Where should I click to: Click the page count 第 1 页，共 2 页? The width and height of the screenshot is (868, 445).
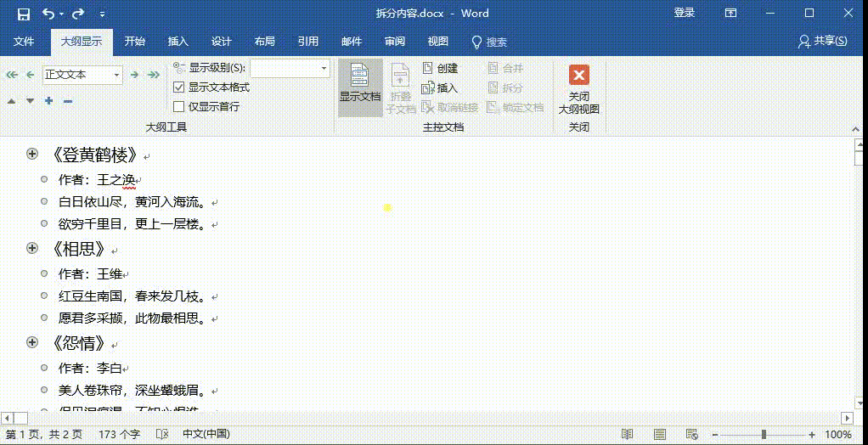coord(43,435)
